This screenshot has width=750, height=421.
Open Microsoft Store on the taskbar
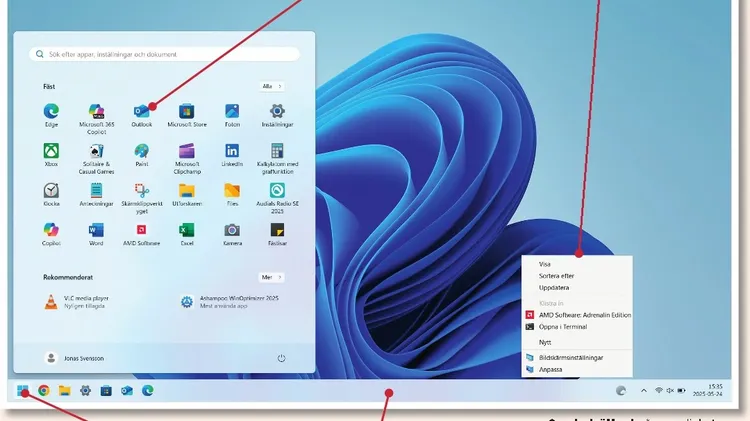coord(106,391)
